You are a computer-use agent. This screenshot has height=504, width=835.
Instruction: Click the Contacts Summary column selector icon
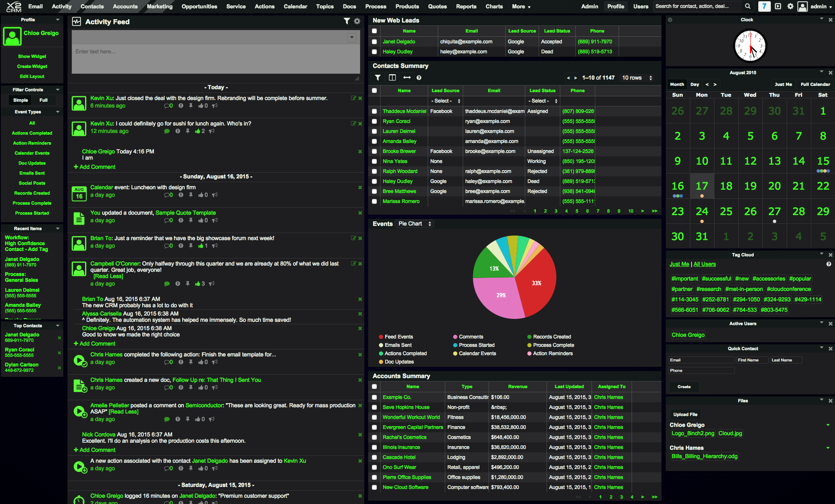point(392,78)
